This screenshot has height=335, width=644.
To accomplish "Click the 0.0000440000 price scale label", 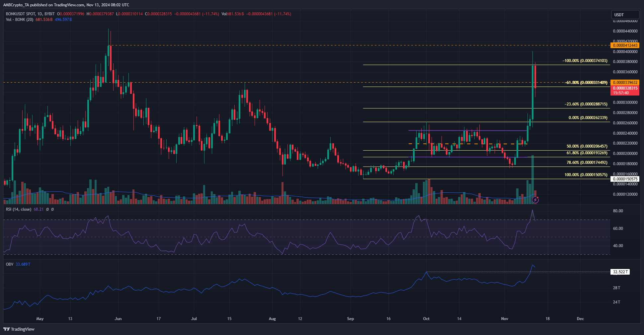I will 625,31.
